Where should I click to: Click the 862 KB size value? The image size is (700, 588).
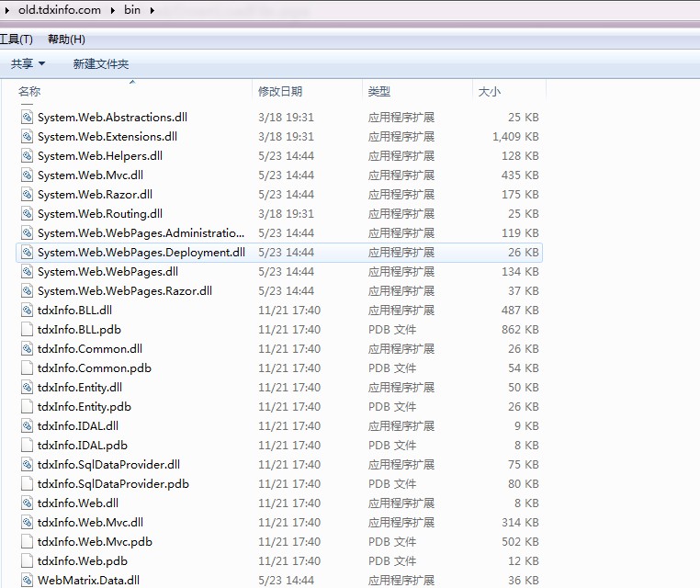[x=520, y=329]
